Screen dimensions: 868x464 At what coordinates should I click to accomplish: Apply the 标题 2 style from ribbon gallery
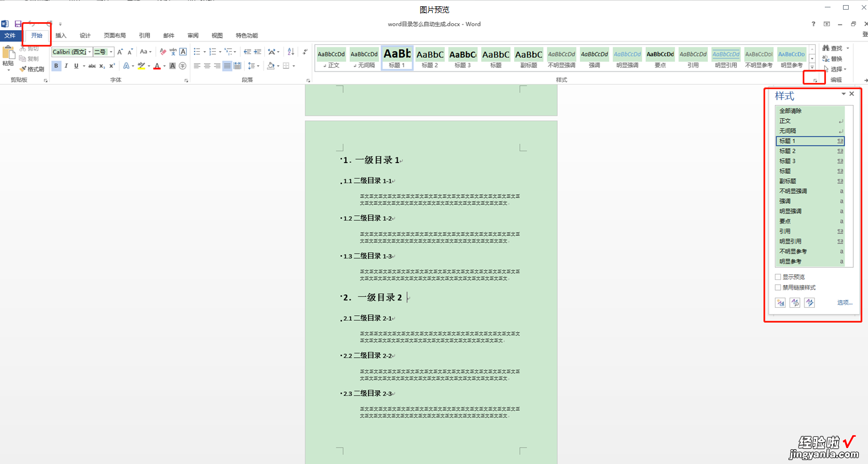click(x=430, y=58)
